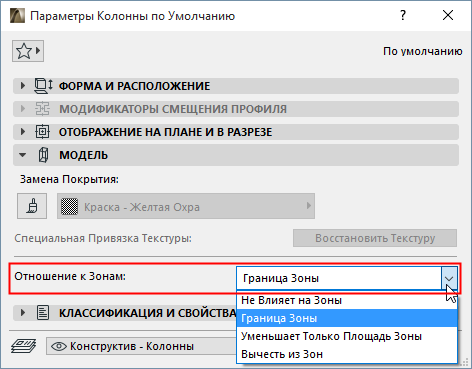Toggle eye icon on Конструктив - Колонны layer
472x369 pixels.
[x=59, y=346]
